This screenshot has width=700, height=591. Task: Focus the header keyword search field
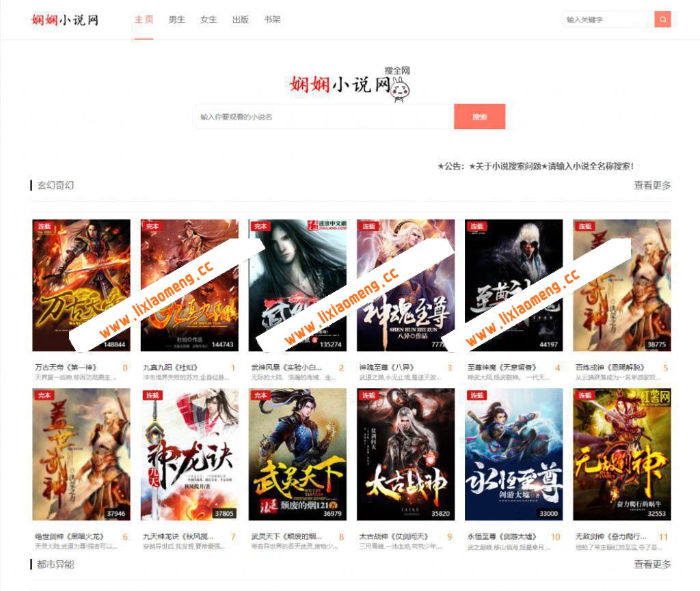(608, 19)
